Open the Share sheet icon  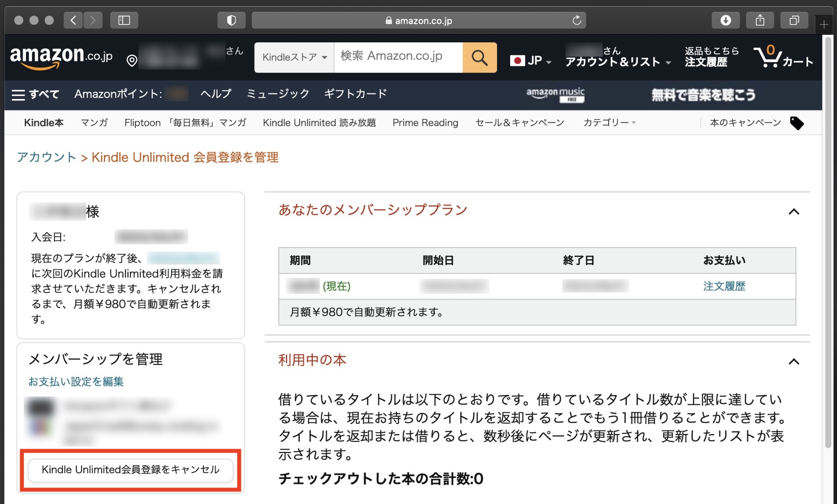coord(760,20)
